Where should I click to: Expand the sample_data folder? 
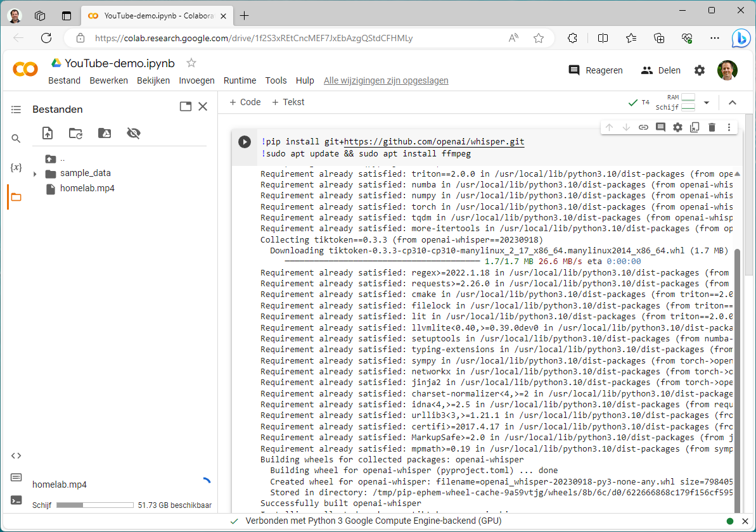(35, 174)
